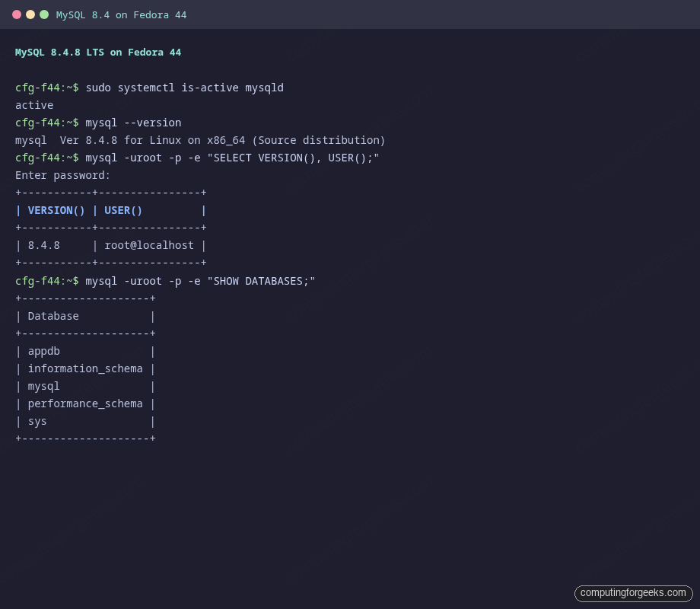Click the 'Enter password:' prompt line
700x609 pixels.
coord(62,175)
